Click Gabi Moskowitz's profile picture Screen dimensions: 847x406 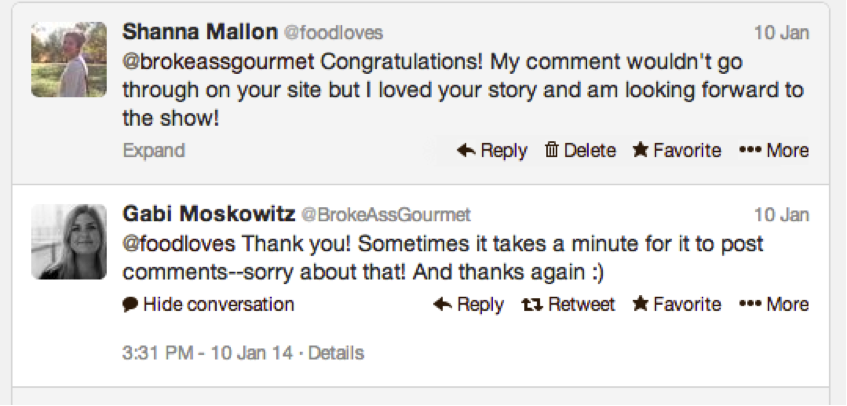tap(69, 242)
